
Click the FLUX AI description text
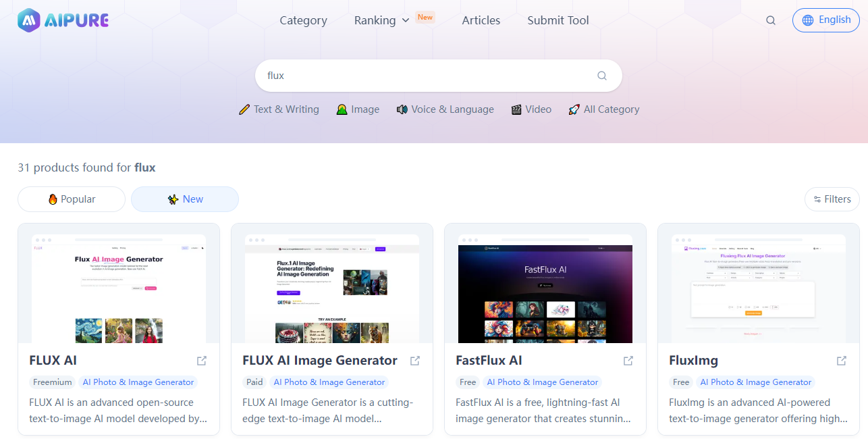(x=118, y=411)
